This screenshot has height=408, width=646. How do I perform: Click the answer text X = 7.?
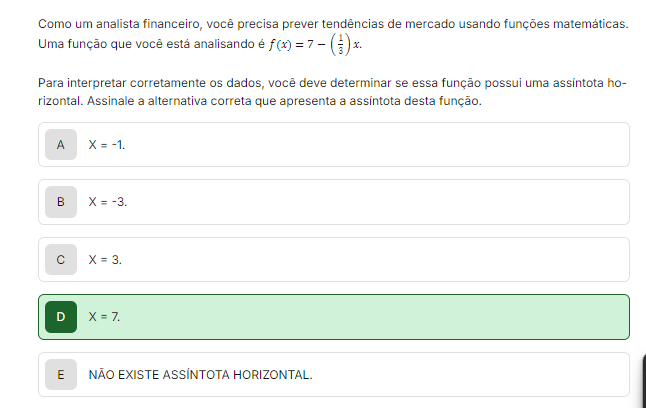(104, 317)
